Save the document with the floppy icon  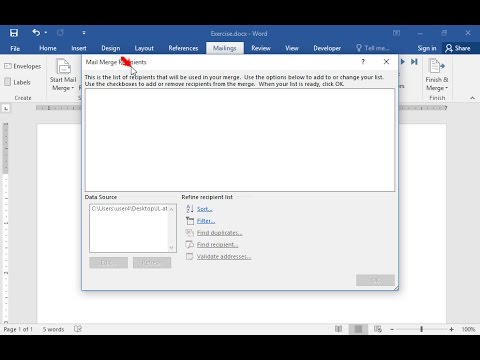coord(14,33)
